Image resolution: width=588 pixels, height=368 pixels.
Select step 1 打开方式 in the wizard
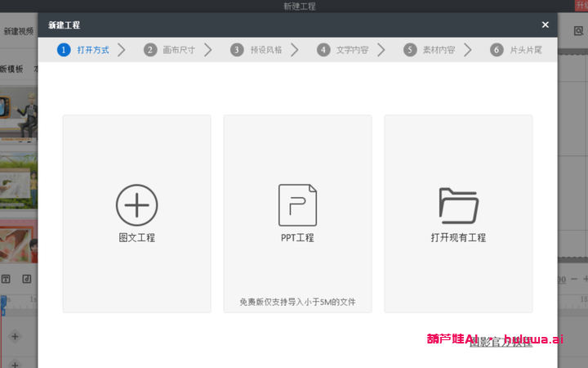point(91,50)
